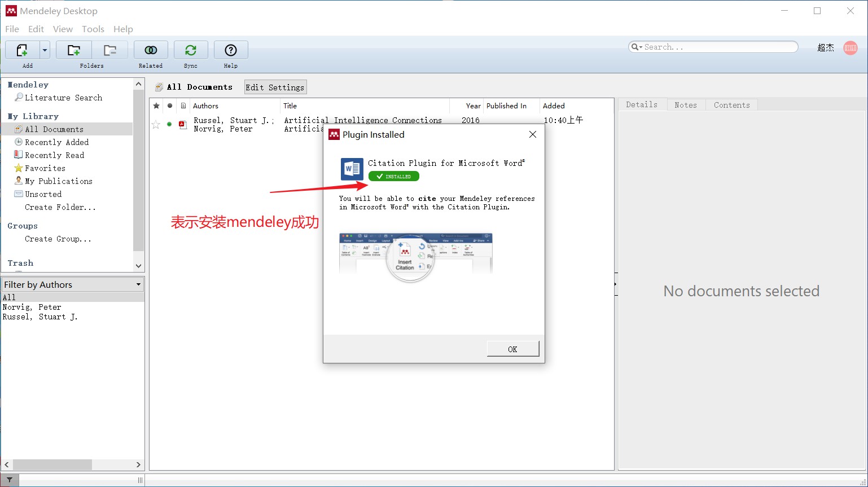Select Recently Read in the sidebar
868x487 pixels.
pyautogui.click(x=54, y=155)
